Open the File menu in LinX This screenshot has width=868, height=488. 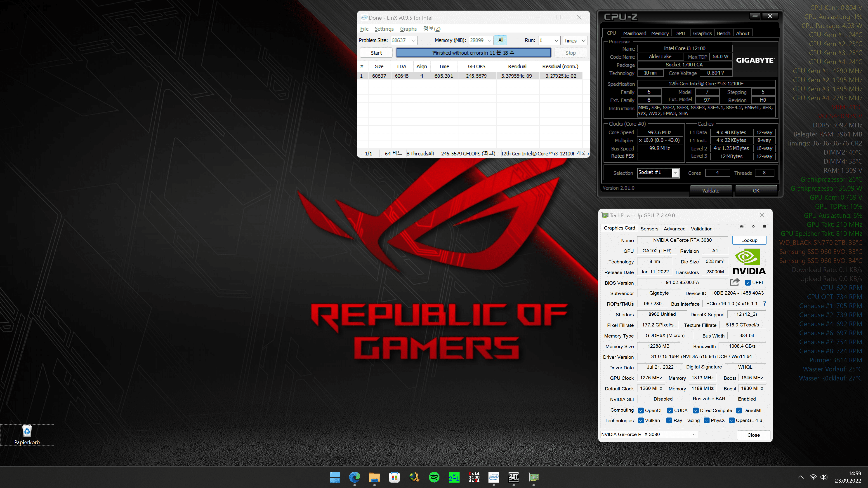pyautogui.click(x=364, y=29)
